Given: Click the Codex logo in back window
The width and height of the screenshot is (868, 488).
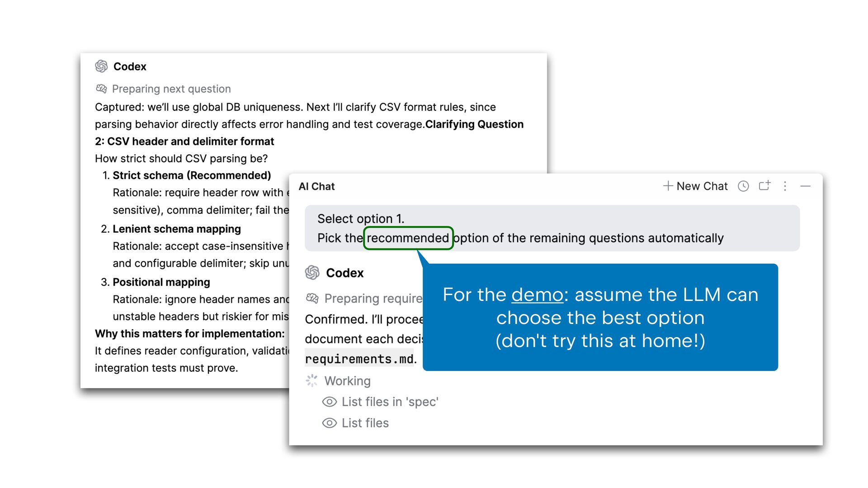Looking at the screenshot, I should pyautogui.click(x=102, y=66).
